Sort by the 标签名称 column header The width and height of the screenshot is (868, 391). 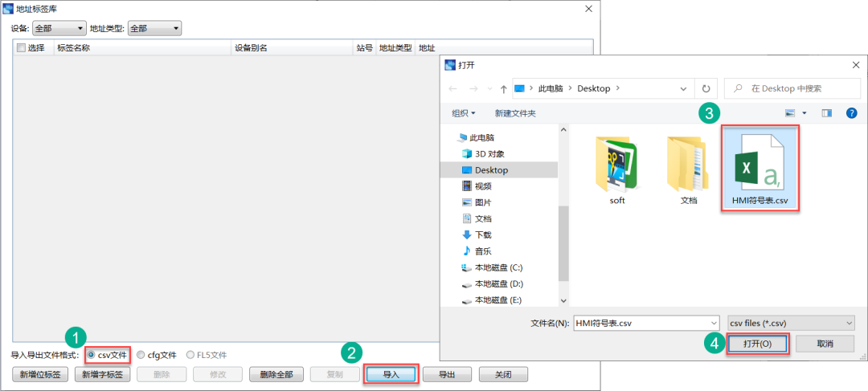click(142, 47)
